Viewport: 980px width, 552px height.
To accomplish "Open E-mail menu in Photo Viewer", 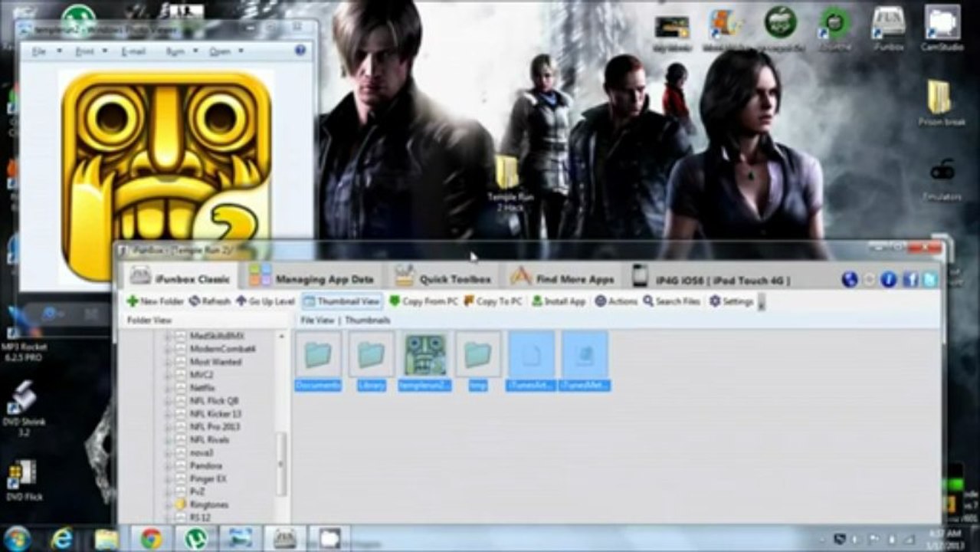I will click(x=133, y=51).
